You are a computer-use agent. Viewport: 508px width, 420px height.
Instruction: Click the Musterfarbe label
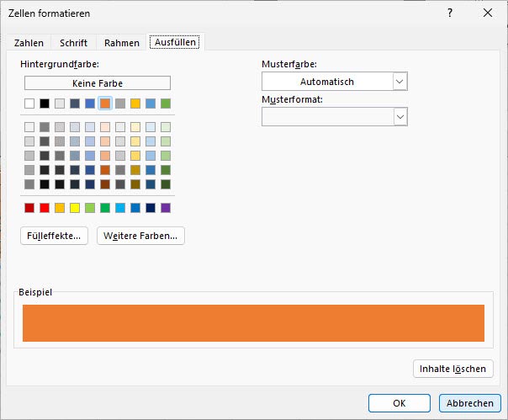[289, 64]
